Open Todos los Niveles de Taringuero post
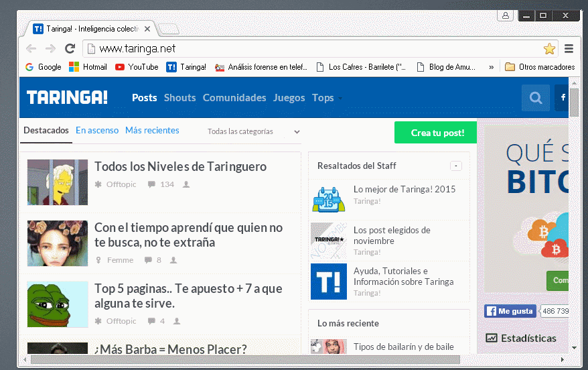This screenshot has width=588, height=370. click(x=180, y=167)
